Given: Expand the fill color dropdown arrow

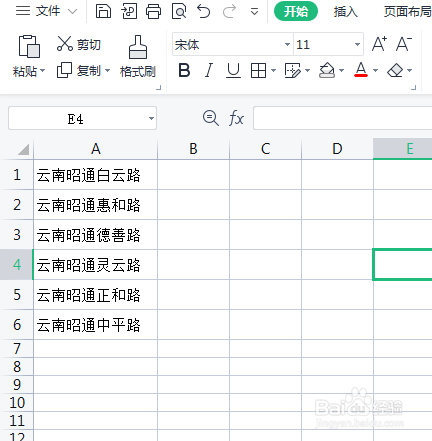Looking at the screenshot, I should 341,70.
